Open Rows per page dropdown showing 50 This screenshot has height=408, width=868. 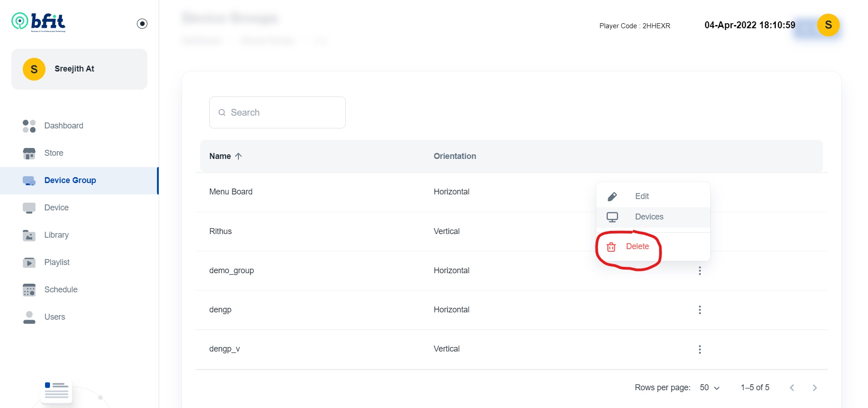pos(710,388)
